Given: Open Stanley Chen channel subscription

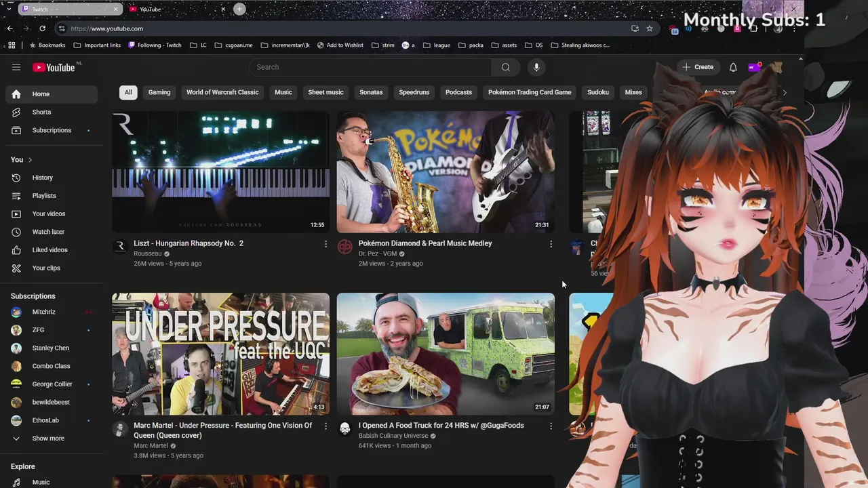Looking at the screenshot, I should 52,348.
